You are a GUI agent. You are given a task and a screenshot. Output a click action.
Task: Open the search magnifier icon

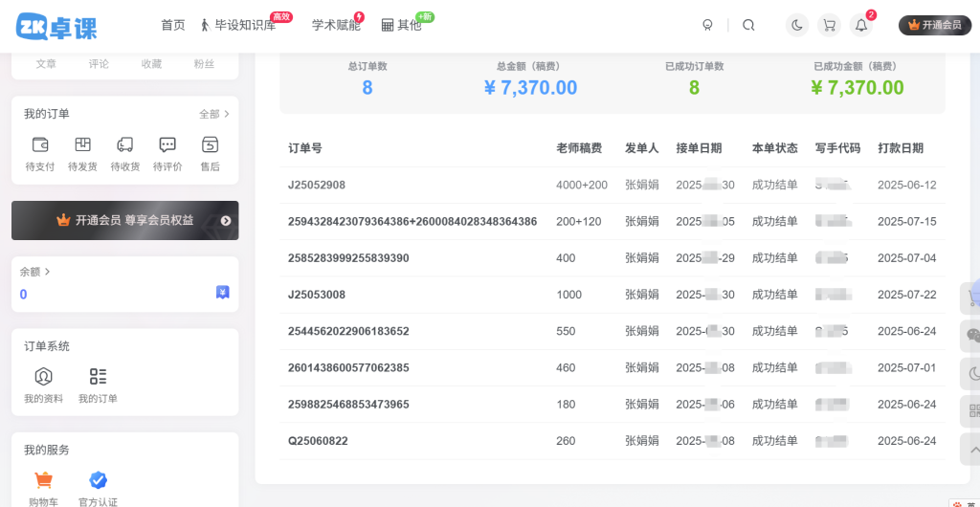point(748,25)
